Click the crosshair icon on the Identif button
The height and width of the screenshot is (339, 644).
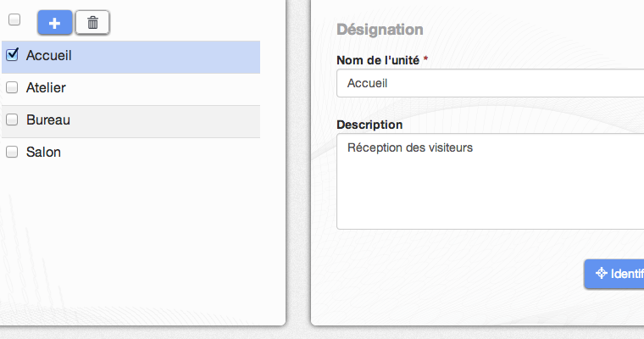click(602, 273)
